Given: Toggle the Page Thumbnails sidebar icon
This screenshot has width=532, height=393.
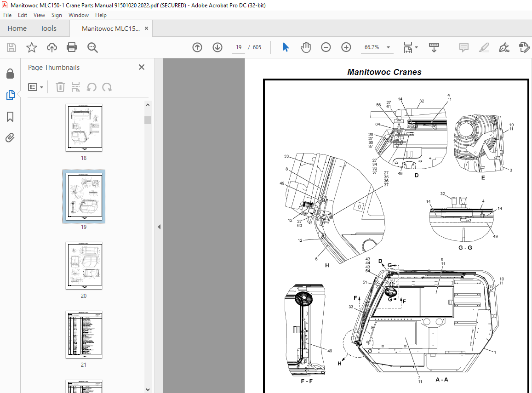Looking at the screenshot, I should pos(11,95).
